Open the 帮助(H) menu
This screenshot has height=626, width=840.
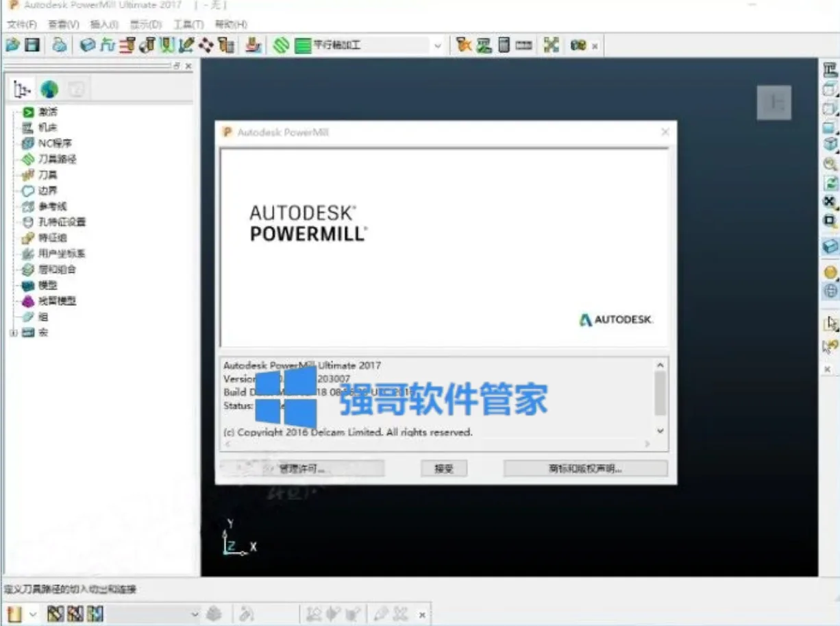[231, 24]
